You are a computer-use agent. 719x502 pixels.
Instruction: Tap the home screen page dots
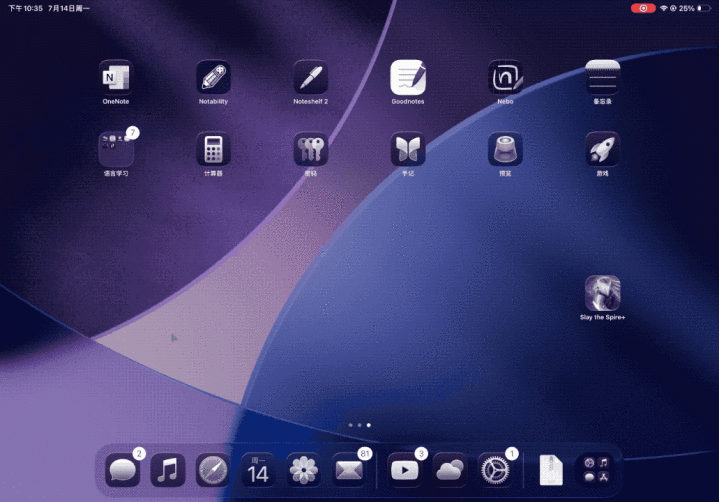(359, 425)
